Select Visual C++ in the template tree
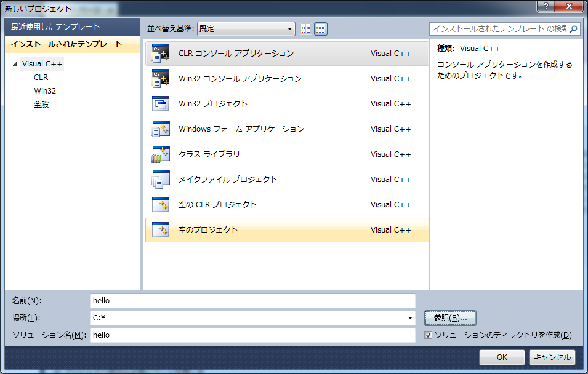This screenshot has height=374, width=588. click(x=42, y=64)
